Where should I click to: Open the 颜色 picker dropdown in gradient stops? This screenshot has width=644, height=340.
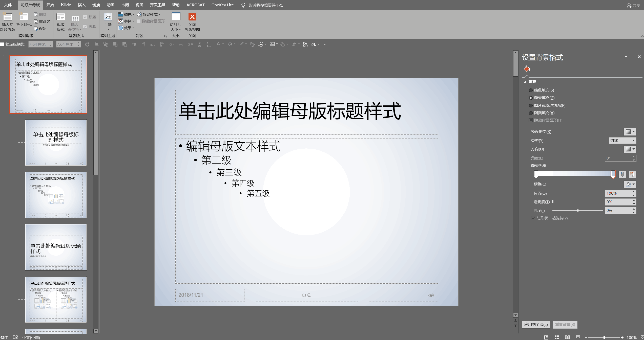[x=630, y=184]
